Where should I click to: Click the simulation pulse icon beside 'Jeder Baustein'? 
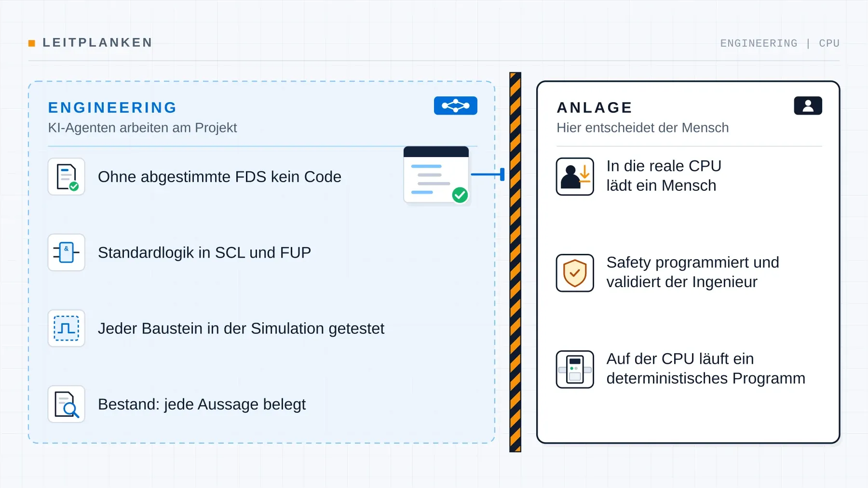click(x=67, y=328)
